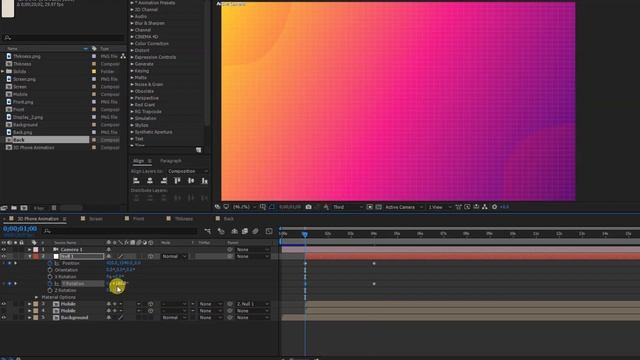This screenshot has height=360, width=640.
Task: Hide the Camera 1 layer
Action: (4, 249)
